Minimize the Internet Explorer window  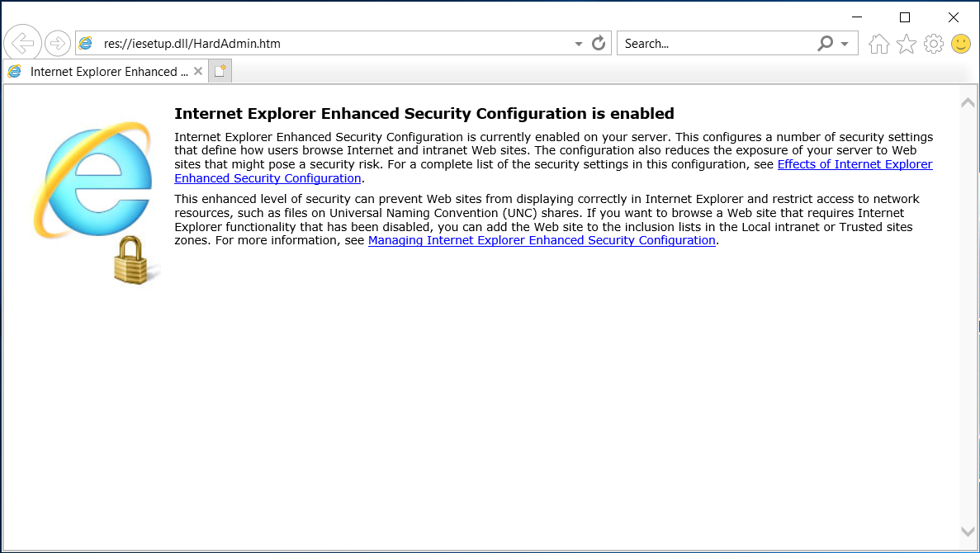(x=857, y=17)
